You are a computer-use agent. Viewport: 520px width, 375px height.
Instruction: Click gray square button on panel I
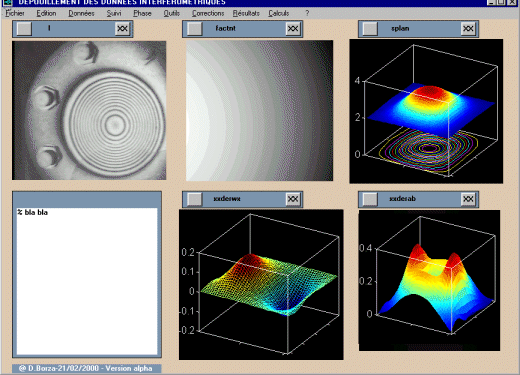(x=24, y=29)
